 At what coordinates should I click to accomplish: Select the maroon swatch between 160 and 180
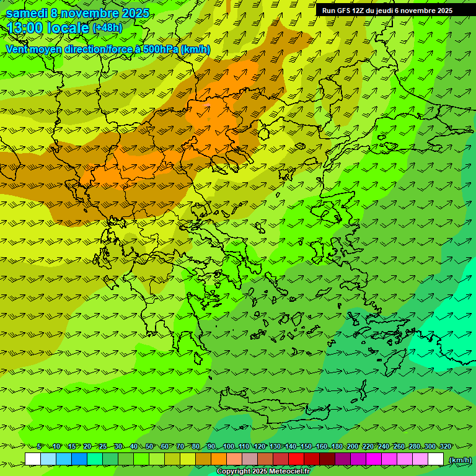(327, 459)
